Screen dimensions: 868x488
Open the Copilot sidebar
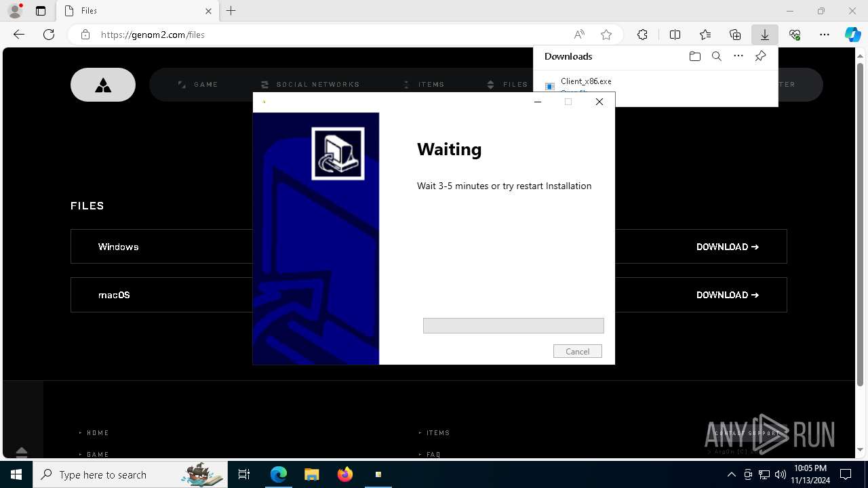(x=852, y=35)
